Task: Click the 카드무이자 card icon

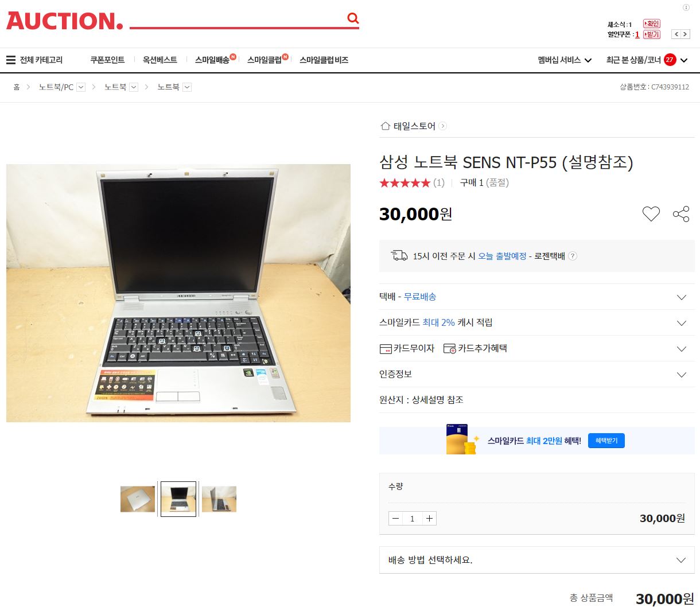Action: click(386, 349)
